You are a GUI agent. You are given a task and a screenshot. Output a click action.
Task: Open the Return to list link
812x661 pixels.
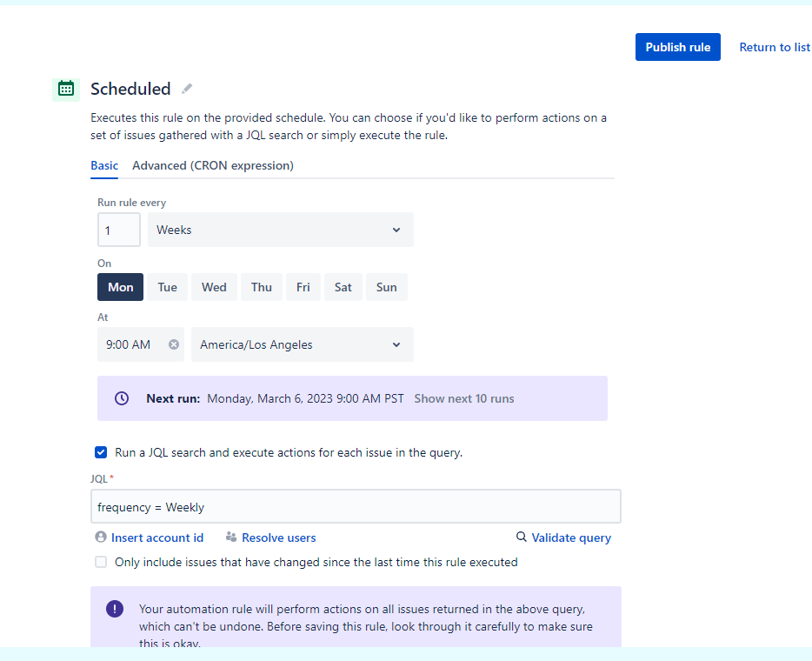tap(774, 47)
